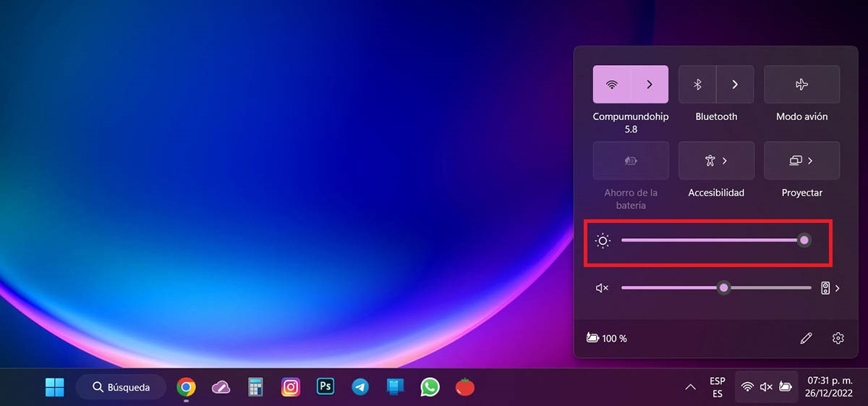
Task: Click the taskbar battery tray icon
Action: [x=785, y=387]
